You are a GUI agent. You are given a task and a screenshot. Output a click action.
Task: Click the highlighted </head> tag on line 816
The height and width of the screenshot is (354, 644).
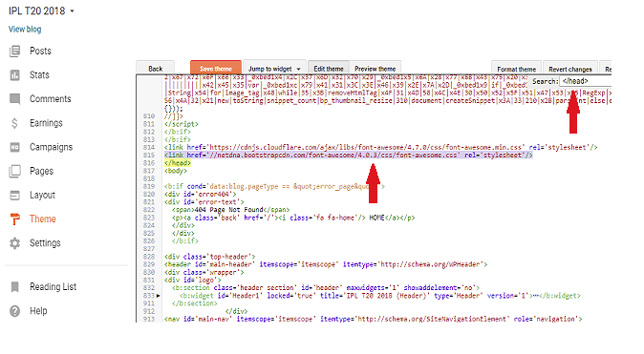(x=178, y=163)
